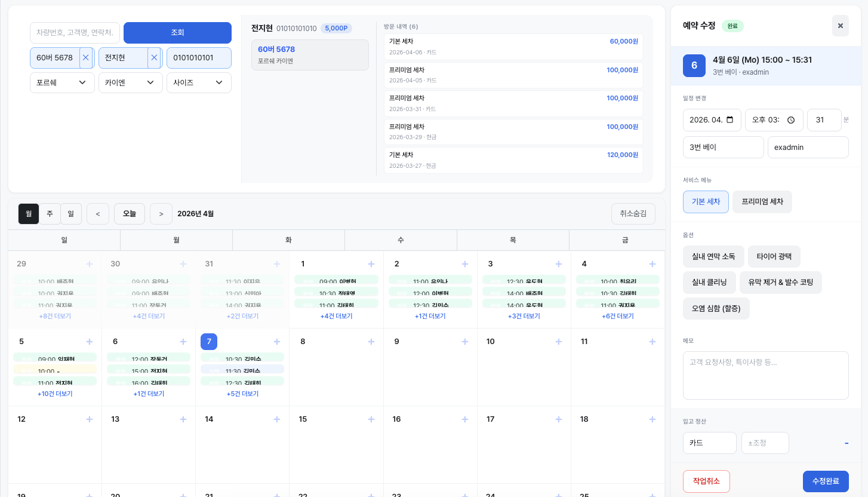Show more reservations for April 5
This screenshot has width=868, height=497.
click(x=55, y=394)
